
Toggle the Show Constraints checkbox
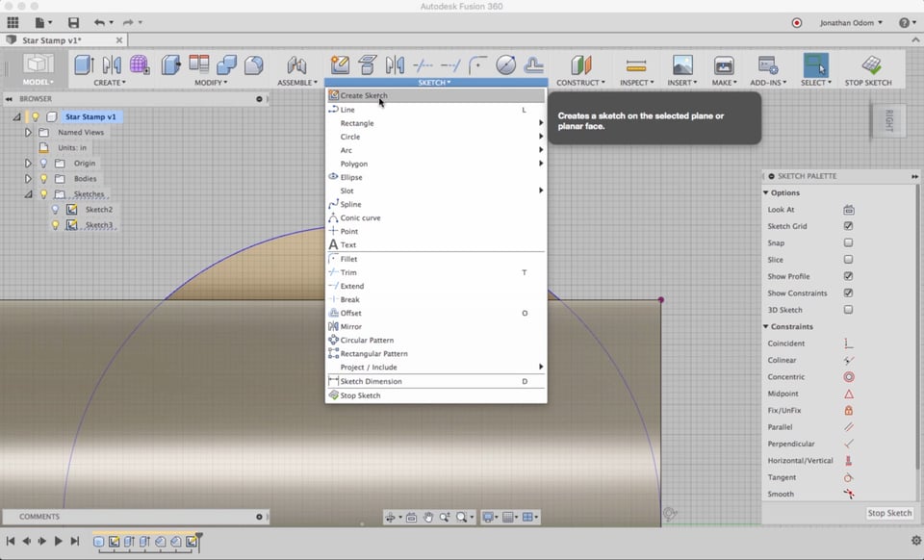849,293
